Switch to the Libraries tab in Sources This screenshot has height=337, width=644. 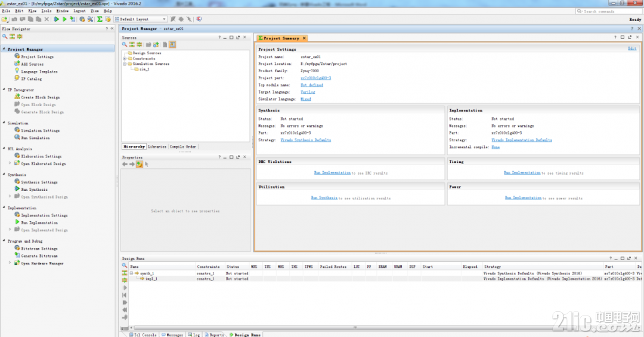[157, 147]
